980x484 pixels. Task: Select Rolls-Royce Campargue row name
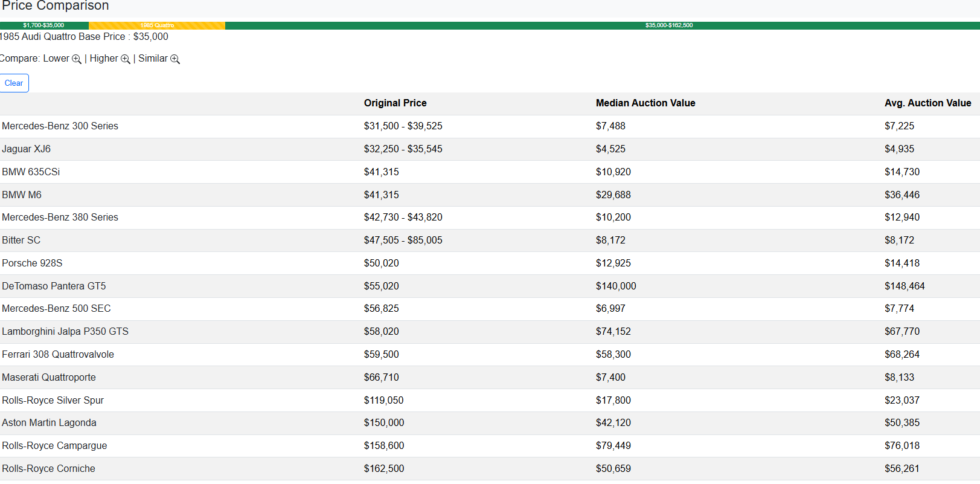click(x=54, y=446)
